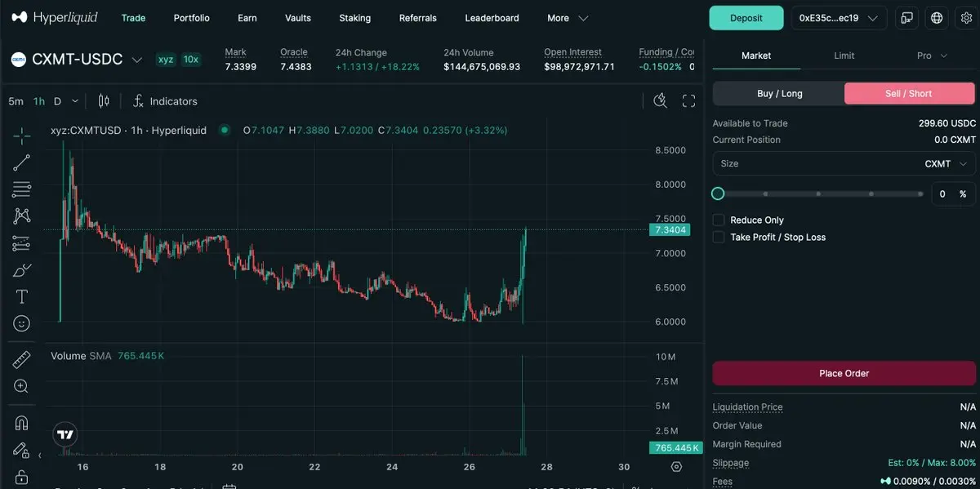Toggle the magnet snapping mode

pyautogui.click(x=22, y=423)
